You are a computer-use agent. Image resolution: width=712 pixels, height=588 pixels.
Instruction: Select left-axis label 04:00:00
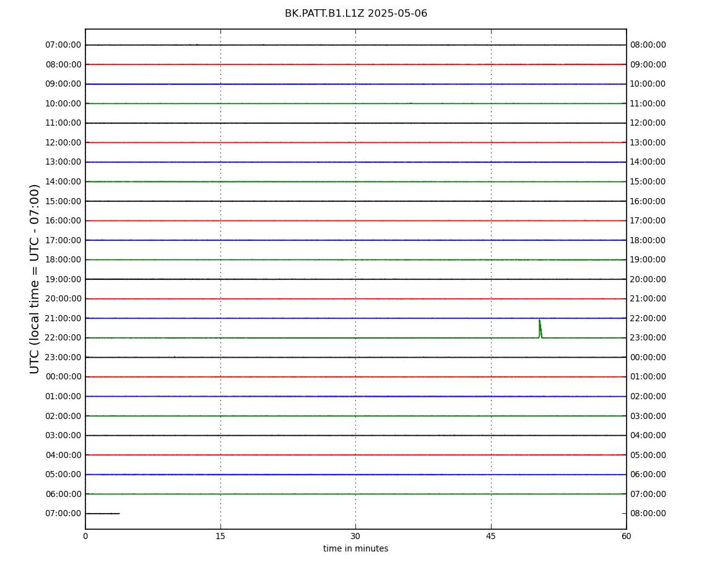coord(63,455)
